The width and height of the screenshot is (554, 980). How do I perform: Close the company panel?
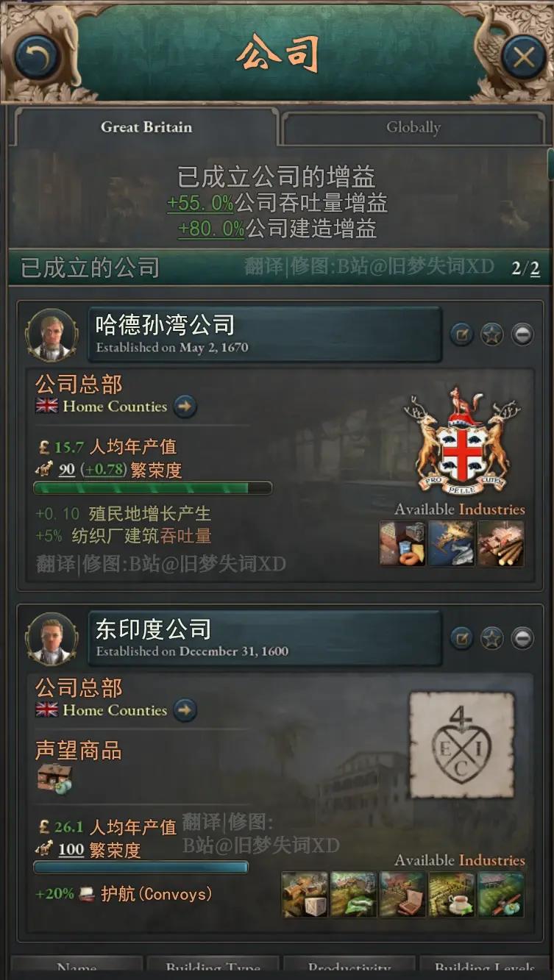tap(523, 57)
